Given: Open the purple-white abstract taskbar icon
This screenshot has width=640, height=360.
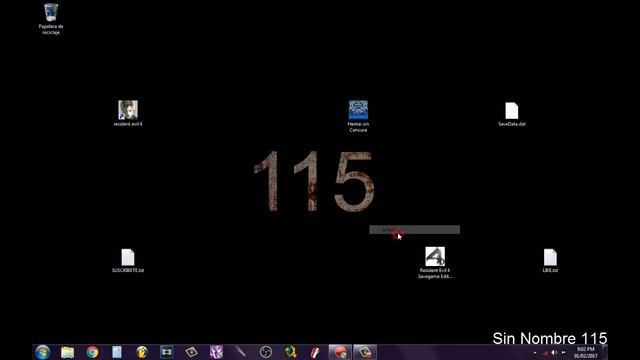Looking at the screenshot, I should (216, 352).
